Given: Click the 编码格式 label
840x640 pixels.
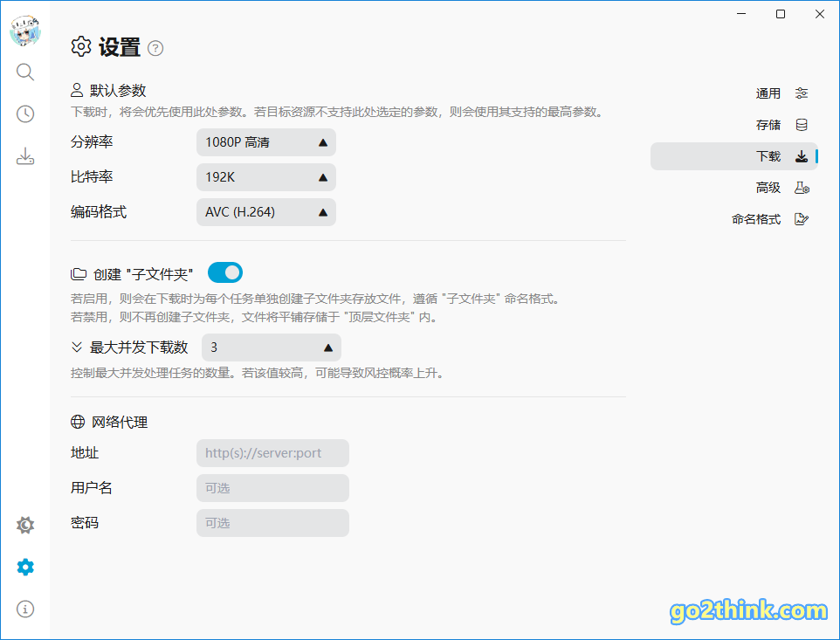Looking at the screenshot, I should [x=99, y=212].
